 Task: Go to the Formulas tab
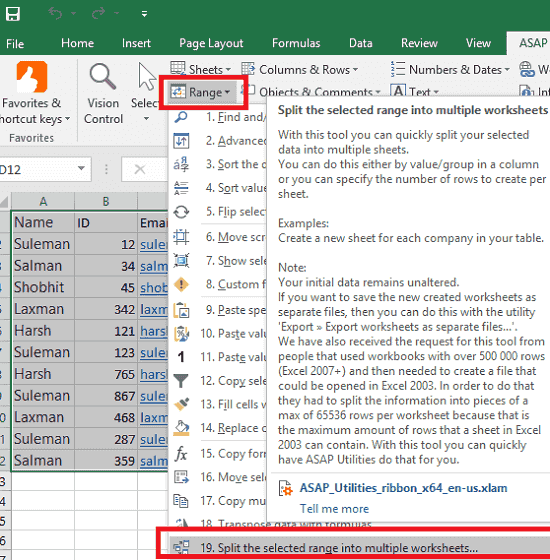296,43
